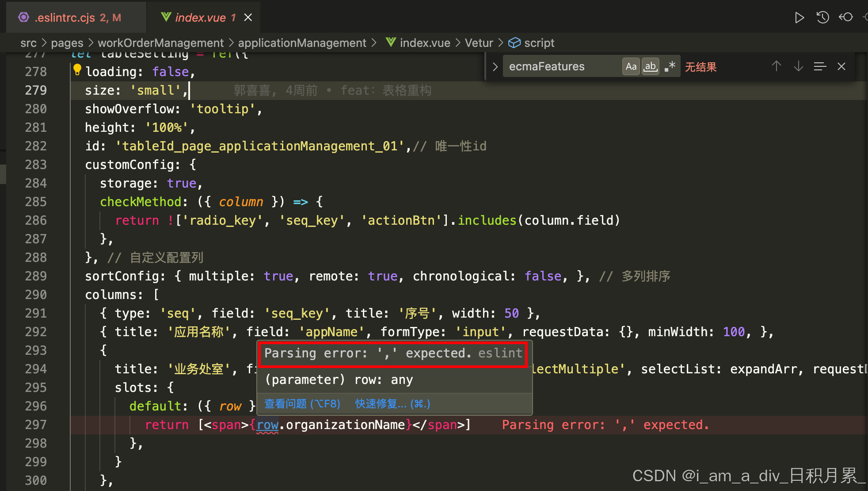Open the script breadcrumb dropdown
The height and width of the screenshot is (491, 868).
coord(539,43)
